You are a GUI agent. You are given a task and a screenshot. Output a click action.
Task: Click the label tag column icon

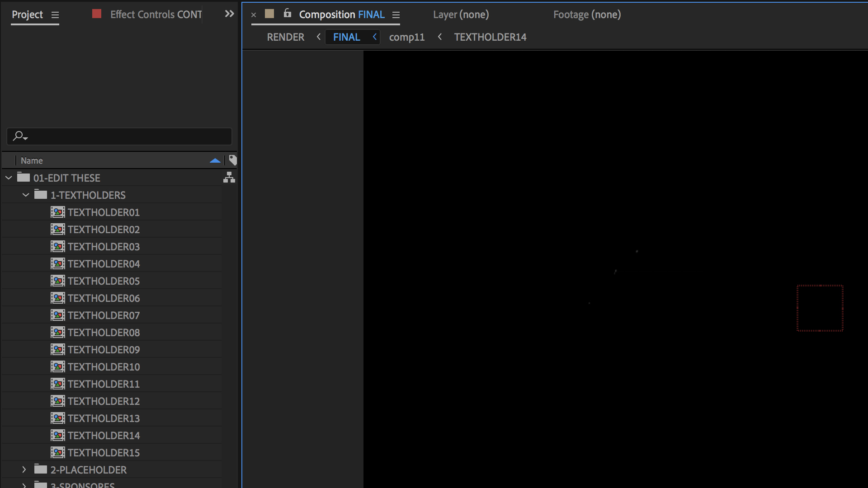click(x=233, y=160)
